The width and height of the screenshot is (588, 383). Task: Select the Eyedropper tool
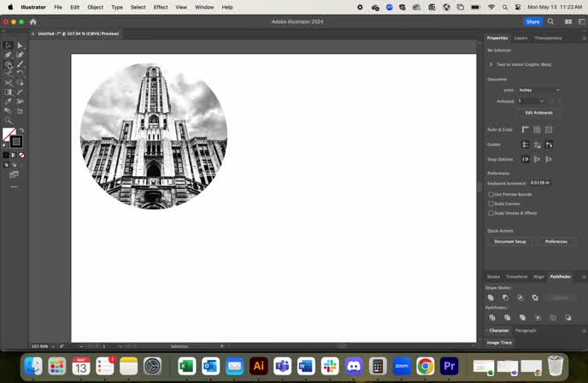(8, 101)
